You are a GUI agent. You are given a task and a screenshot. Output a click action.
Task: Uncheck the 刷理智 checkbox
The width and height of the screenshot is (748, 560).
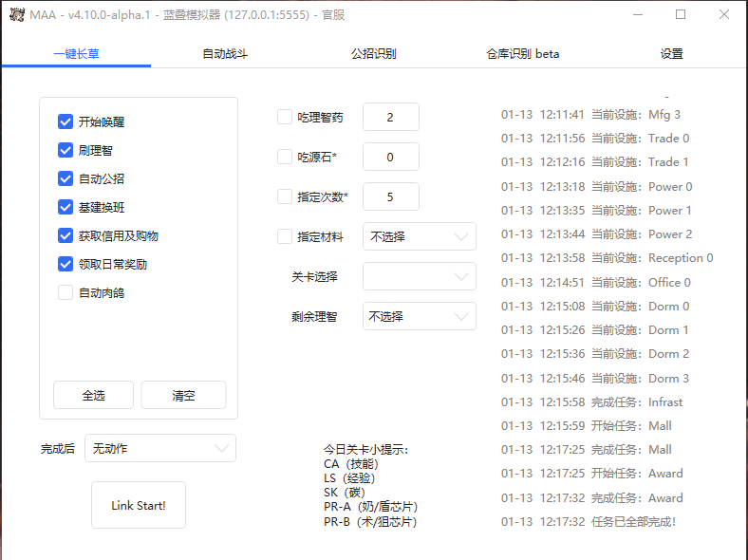65,150
